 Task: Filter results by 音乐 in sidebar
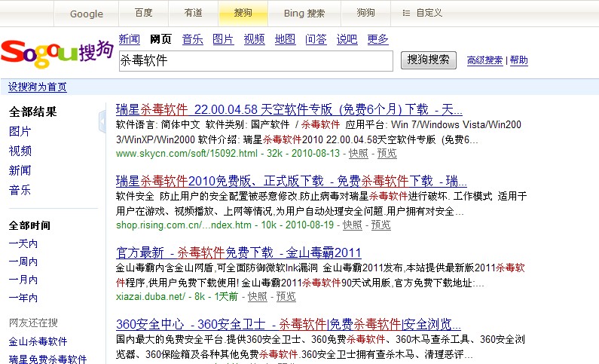[20, 190]
